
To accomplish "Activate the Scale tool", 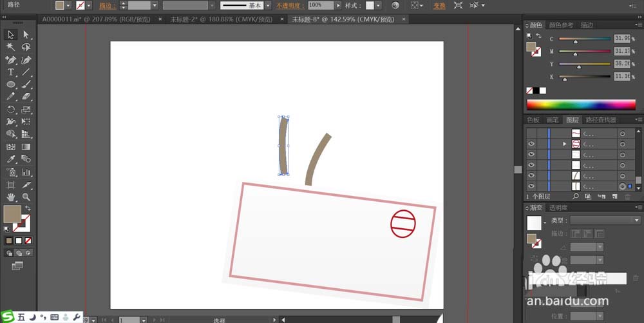I will 26,110.
